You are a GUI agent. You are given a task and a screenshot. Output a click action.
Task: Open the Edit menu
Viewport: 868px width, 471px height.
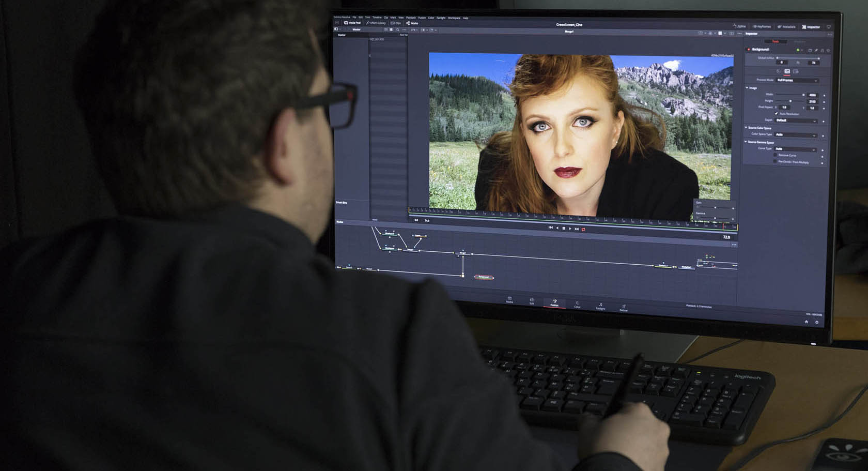(x=361, y=18)
